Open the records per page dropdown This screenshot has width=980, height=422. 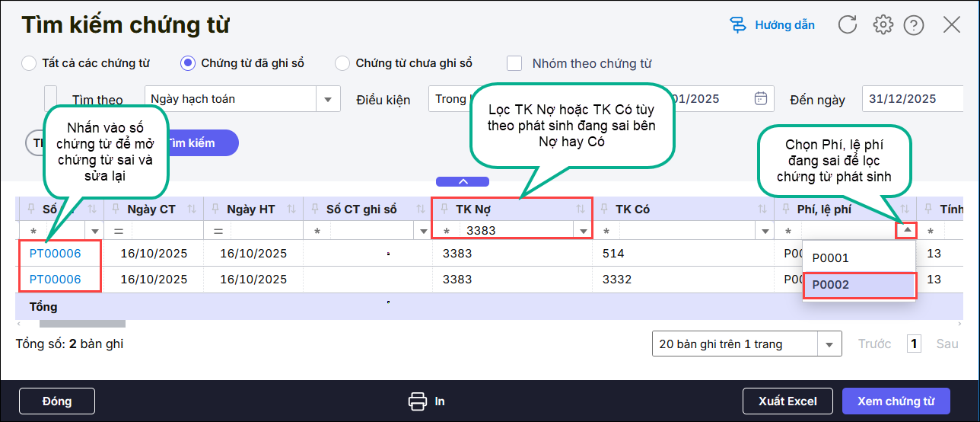(829, 344)
